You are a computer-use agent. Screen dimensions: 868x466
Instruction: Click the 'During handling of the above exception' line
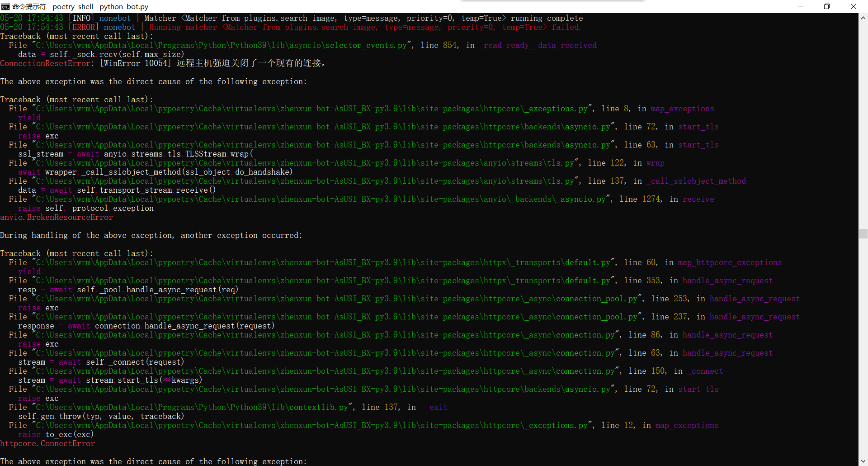151,235
